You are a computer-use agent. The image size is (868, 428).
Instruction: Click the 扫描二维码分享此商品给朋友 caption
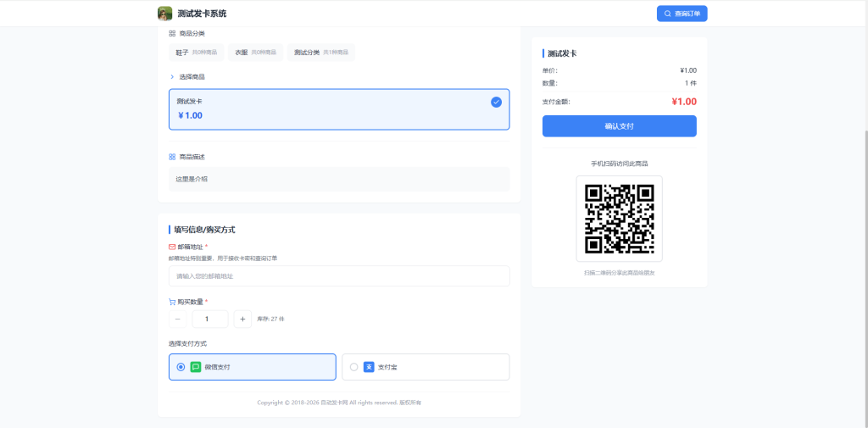click(x=620, y=273)
